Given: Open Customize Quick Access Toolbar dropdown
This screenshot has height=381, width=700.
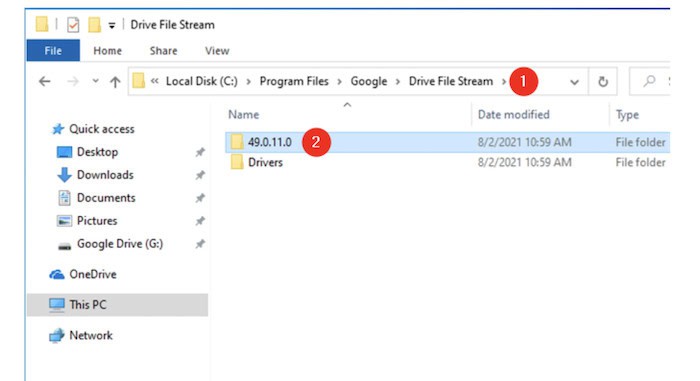Looking at the screenshot, I should (x=112, y=25).
